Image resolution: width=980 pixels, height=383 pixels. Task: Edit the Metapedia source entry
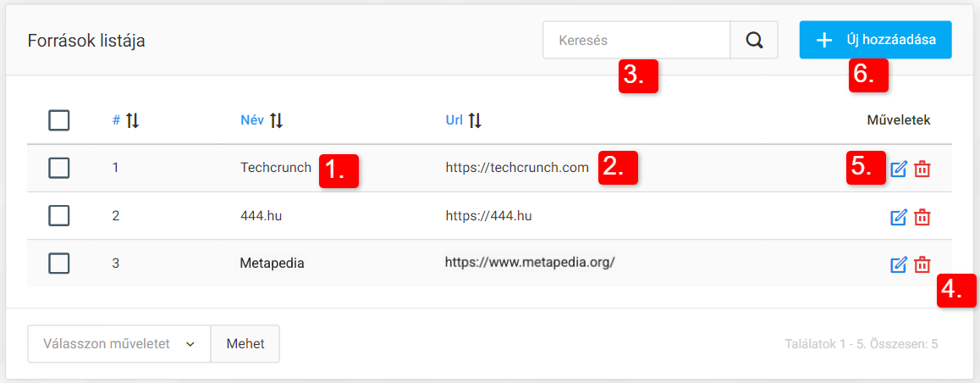[x=899, y=264]
